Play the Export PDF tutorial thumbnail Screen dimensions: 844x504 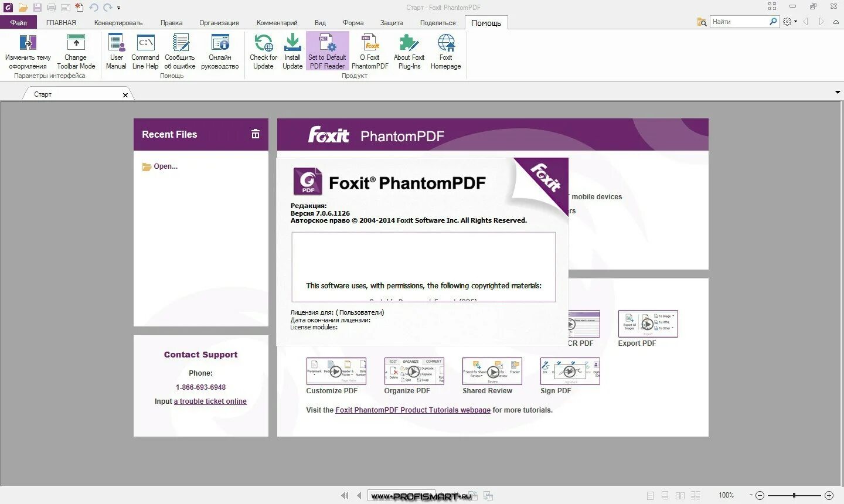[x=648, y=323]
